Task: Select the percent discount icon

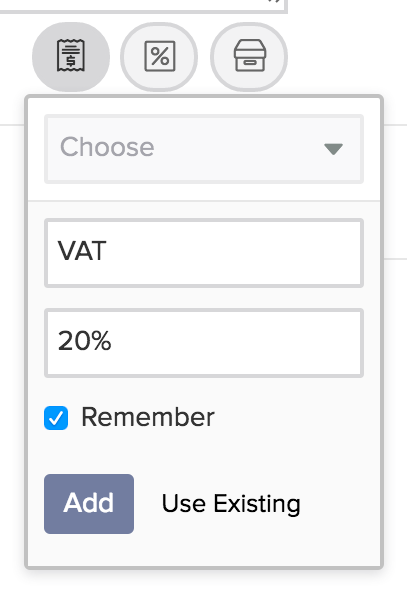Action: coord(159,56)
